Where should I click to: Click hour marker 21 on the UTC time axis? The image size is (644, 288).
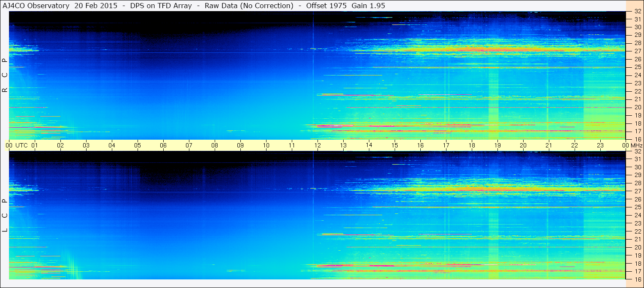(549, 145)
